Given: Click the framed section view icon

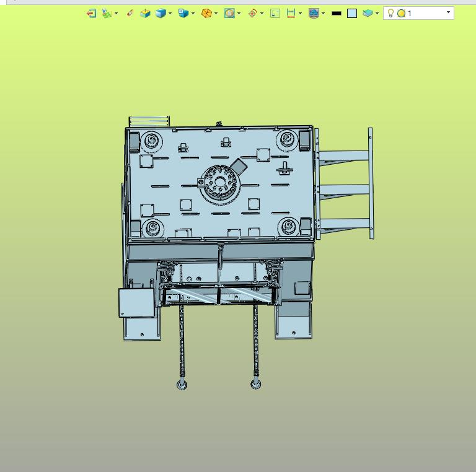Looking at the screenshot, I should 229,14.
